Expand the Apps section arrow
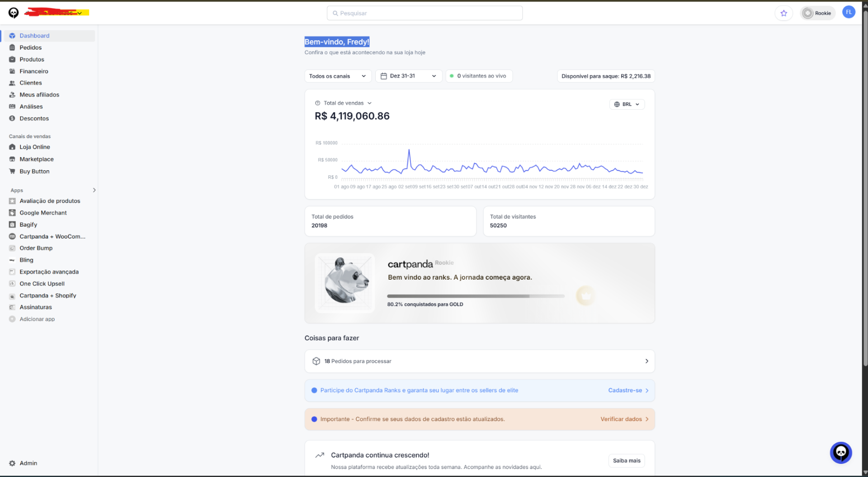868x477 pixels. (x=94, y=190)
